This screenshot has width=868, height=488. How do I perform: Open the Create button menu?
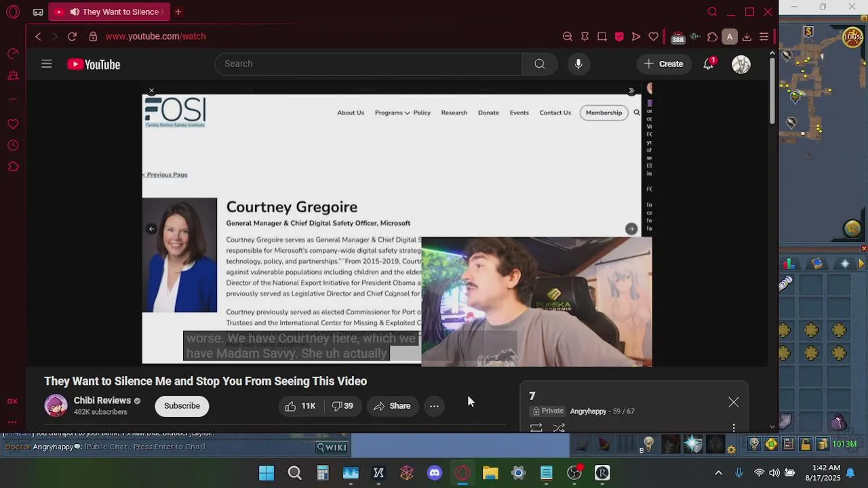(x=663, y=64)
